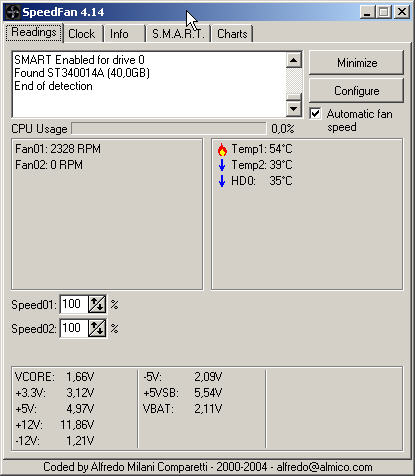
Task: Click the HD0: 35°C reading
Action: click(262, 181)
